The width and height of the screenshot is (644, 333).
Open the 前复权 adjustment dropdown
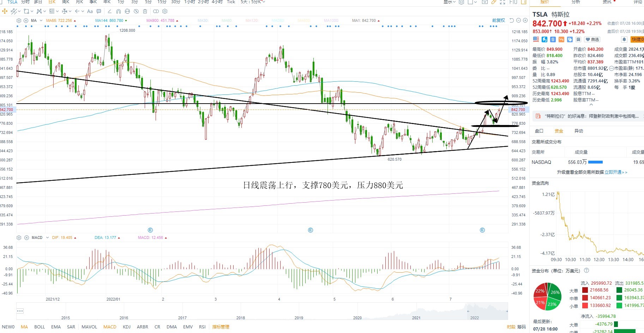click(498, 20)
